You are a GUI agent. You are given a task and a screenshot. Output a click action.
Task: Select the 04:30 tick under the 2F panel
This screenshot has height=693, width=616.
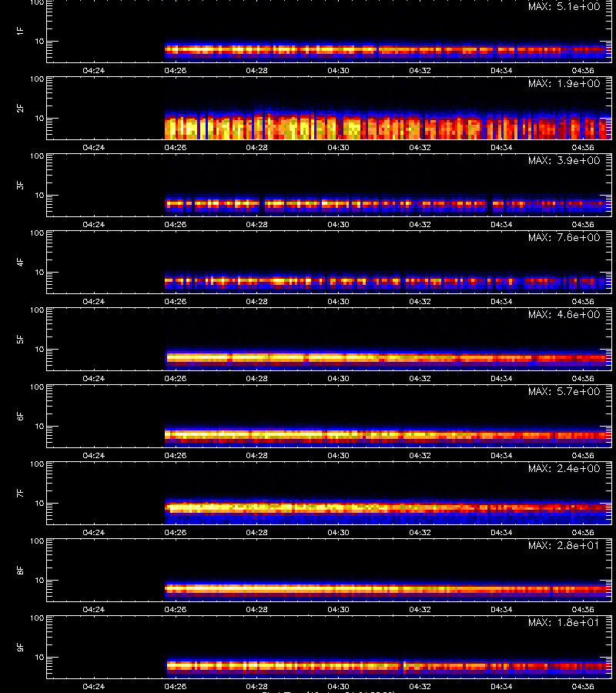pos(339,147)
